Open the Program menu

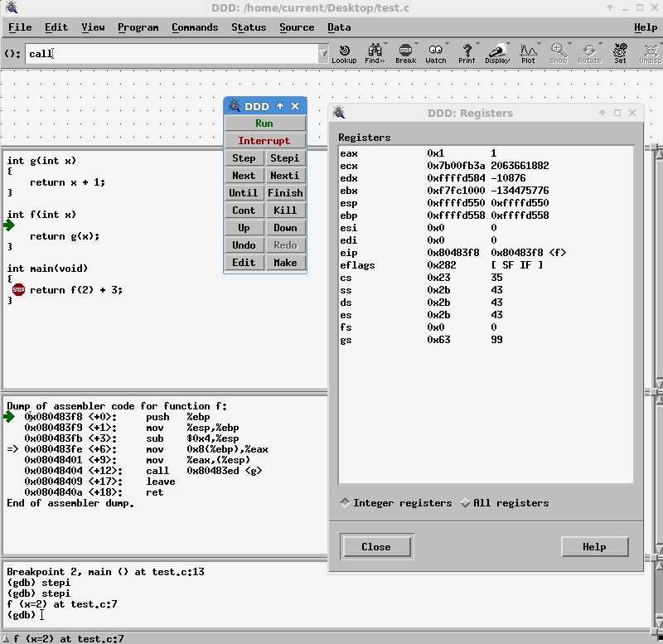click(138, 27)
